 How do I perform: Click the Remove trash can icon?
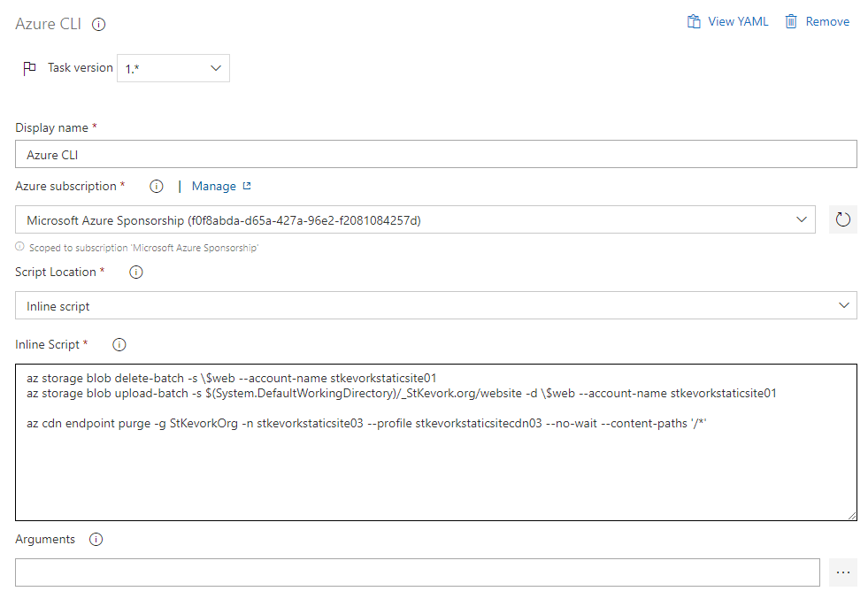[x=791, y=21]
